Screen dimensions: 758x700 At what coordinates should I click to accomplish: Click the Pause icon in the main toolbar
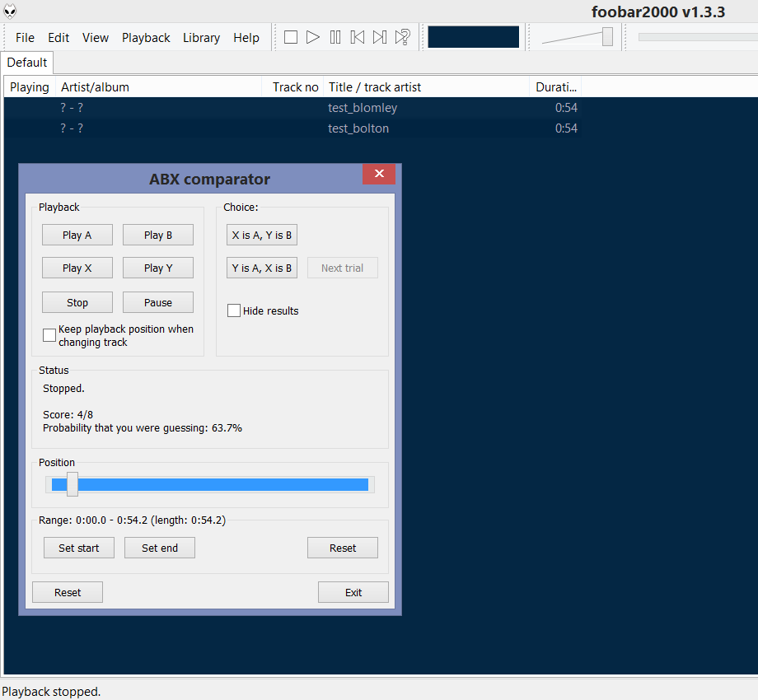click(x=335, y=37)
